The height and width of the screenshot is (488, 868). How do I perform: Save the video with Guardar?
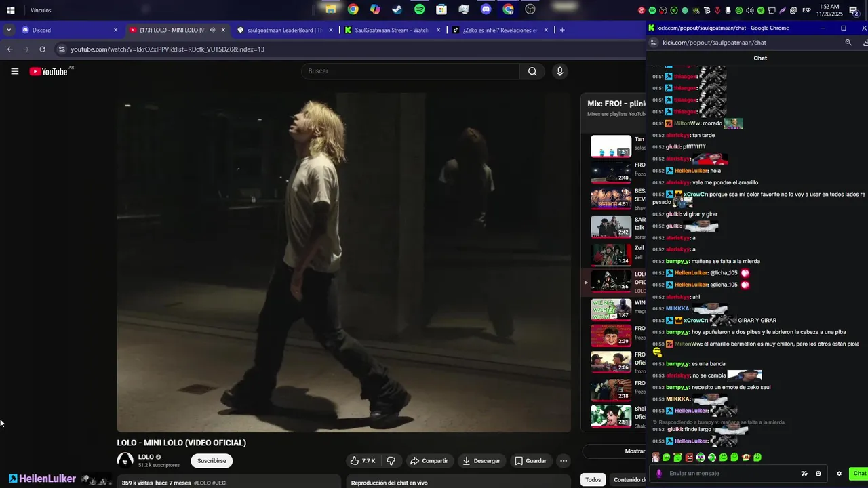point(530,461)
